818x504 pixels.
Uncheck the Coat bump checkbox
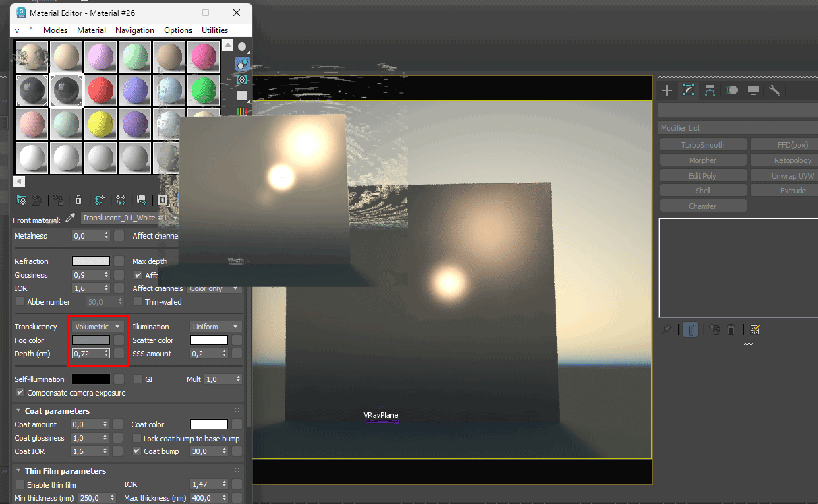138,451
